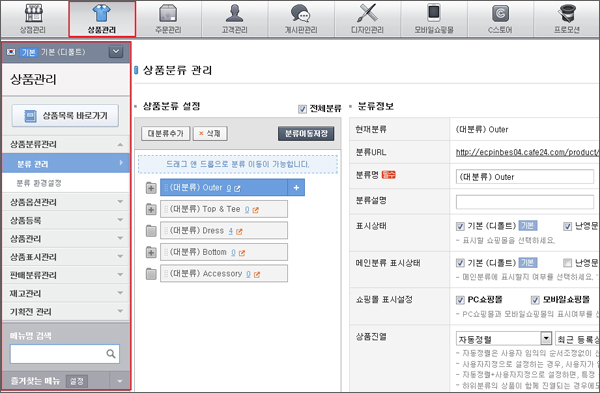
Task: Open the 게시판관리 speech bubble icon
Action: click(301, 13)
